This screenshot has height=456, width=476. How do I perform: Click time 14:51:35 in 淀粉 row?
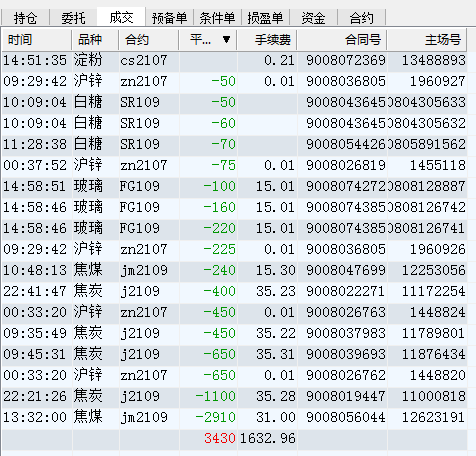click(35, 61)
